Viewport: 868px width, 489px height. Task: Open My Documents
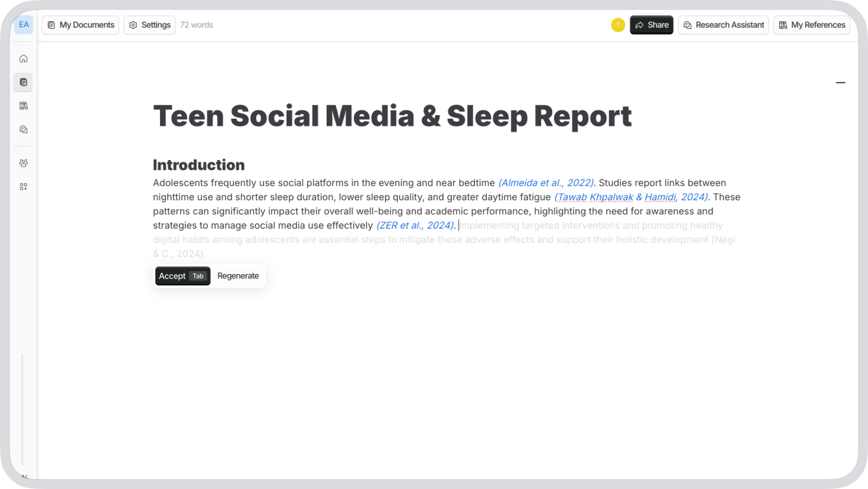click(81, 25)
